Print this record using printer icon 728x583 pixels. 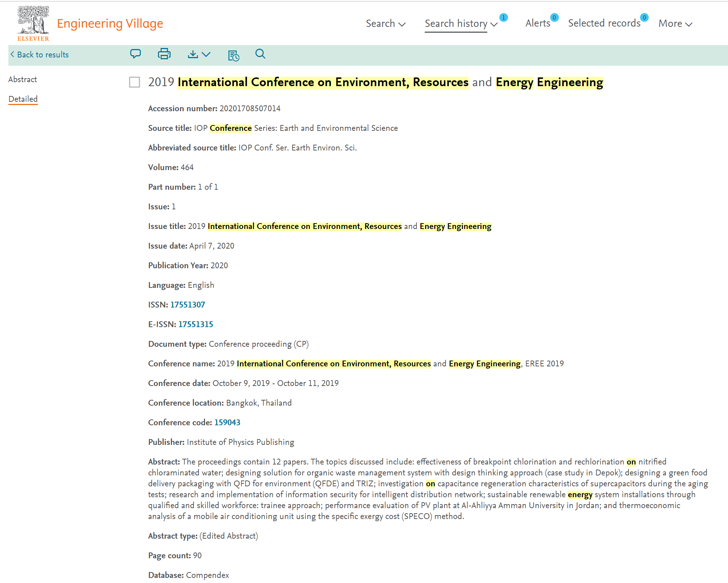[x=164, y=54]
